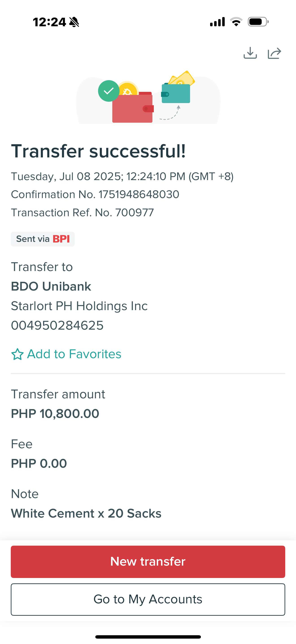Tap the share receipt icon

tap(274, 53)
